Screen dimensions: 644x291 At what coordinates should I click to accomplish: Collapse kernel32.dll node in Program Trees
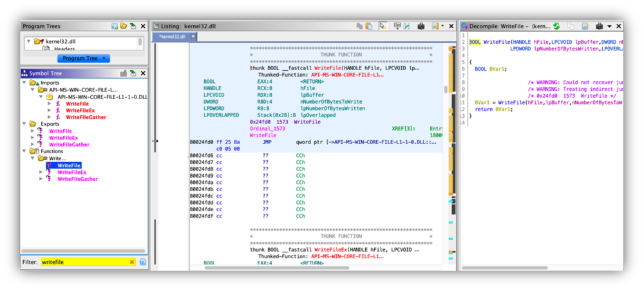[29, 41]
